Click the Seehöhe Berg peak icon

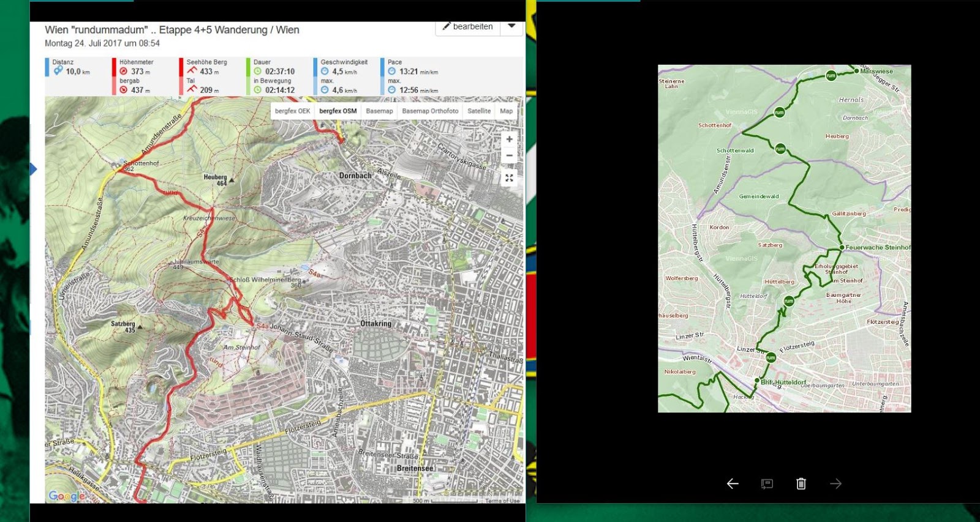192,70
